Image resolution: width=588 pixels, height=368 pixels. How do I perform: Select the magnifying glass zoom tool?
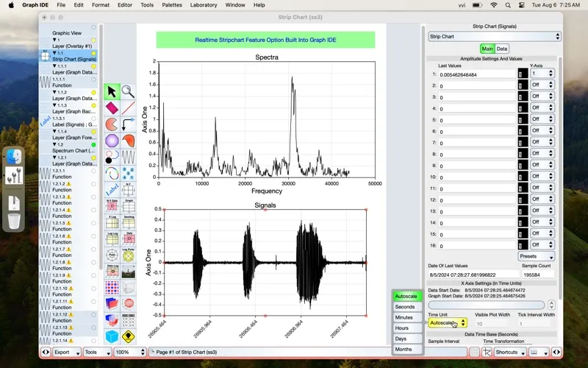128,91
